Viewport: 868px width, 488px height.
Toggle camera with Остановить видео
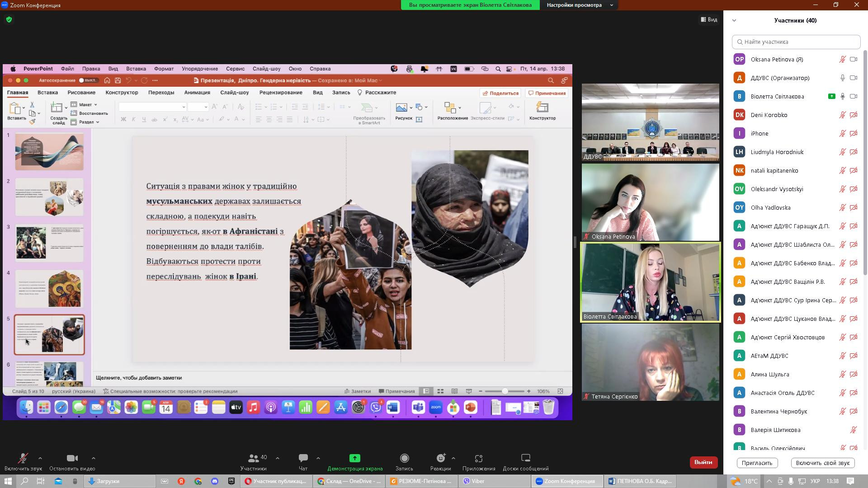pyautogui.click(x=72, y=458)
